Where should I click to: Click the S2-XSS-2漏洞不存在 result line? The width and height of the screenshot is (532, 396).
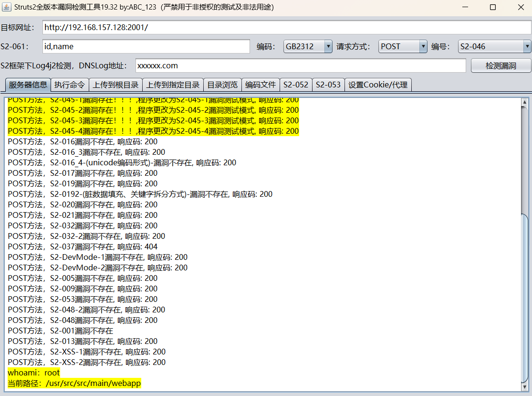click(x=86, y=363)
